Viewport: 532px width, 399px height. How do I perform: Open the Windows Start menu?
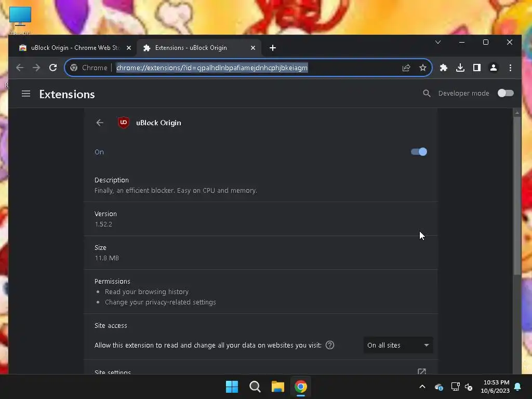(x=232, y=387)
